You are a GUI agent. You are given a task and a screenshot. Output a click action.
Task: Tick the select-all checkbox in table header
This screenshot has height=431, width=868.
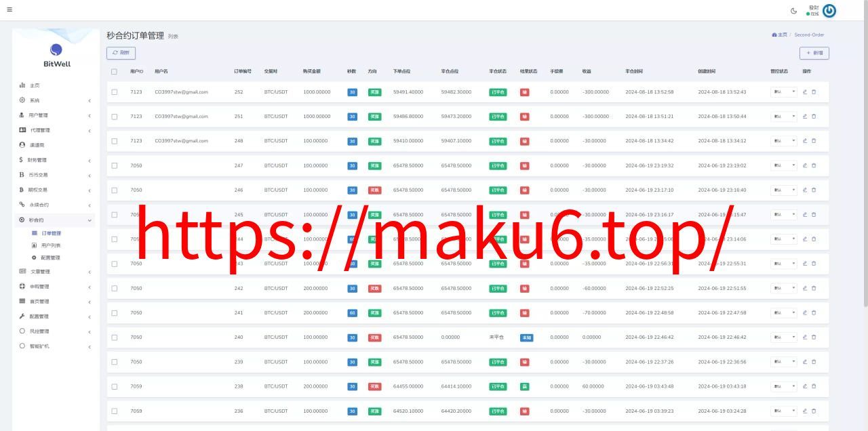[114, 71]
